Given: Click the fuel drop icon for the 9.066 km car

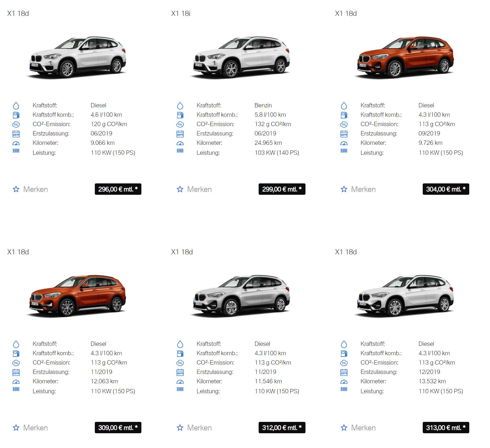Looking at the screenshot, I should pyautogui.click(x=16, y=106).
